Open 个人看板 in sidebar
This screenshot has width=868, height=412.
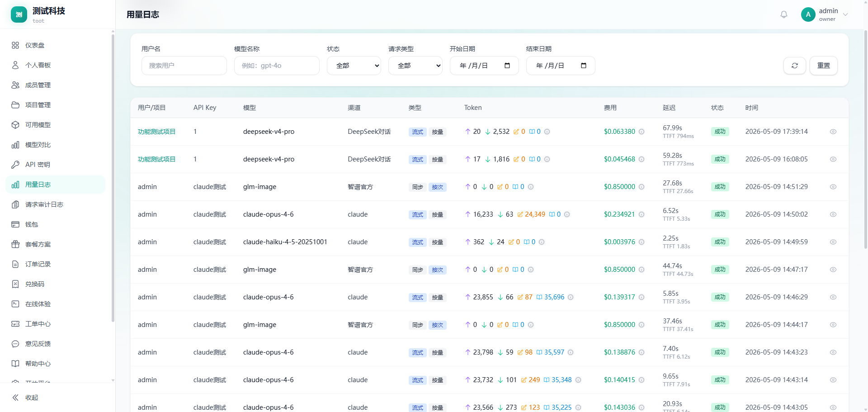[55, 65]
